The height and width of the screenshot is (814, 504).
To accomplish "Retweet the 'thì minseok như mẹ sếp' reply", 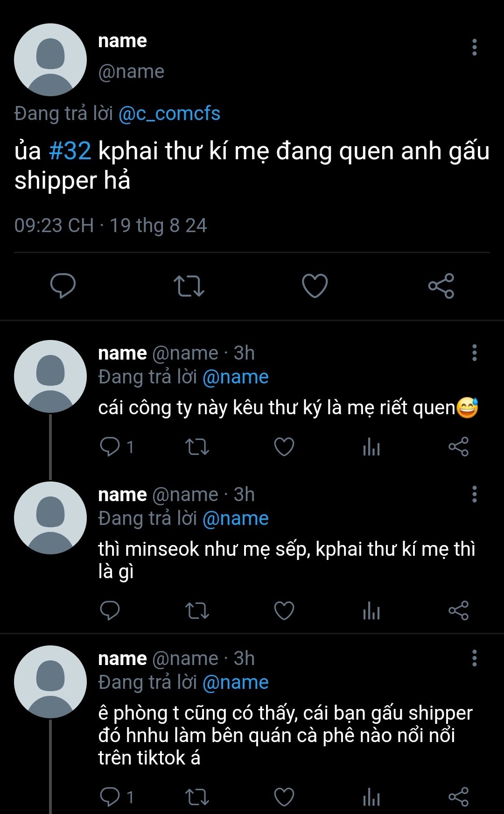I will [x=197, y=610].
